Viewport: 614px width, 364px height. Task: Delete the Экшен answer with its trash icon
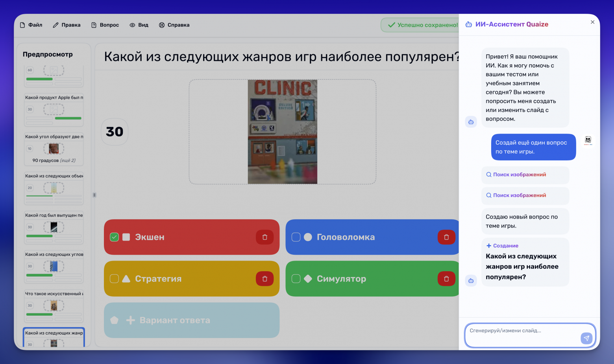point(264,237)
